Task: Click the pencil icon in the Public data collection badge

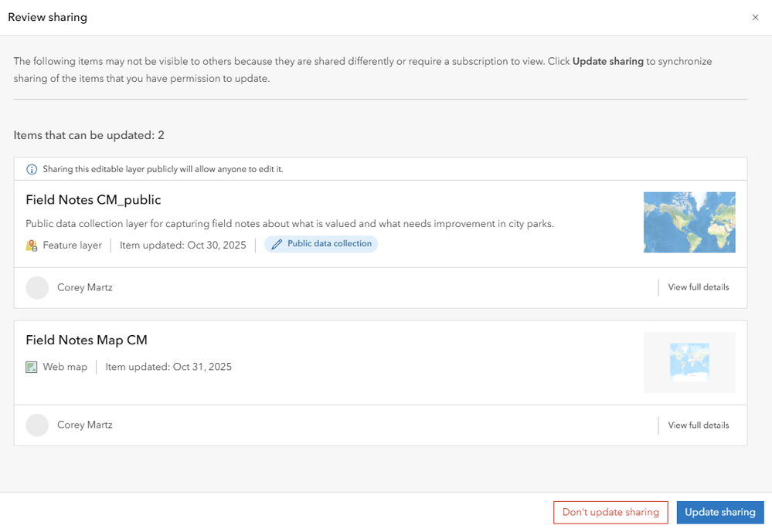Action: click(278, 243)
